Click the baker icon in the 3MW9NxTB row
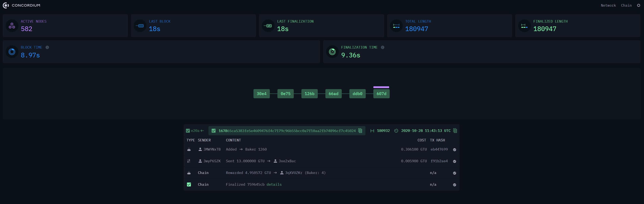The width and height of the screenshot is (644, 204). 189,149
